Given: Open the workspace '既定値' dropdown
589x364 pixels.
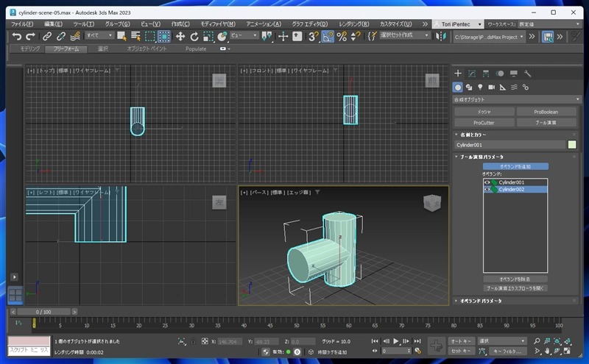Looking at the screenshot, I should click(x=549, y=24).
